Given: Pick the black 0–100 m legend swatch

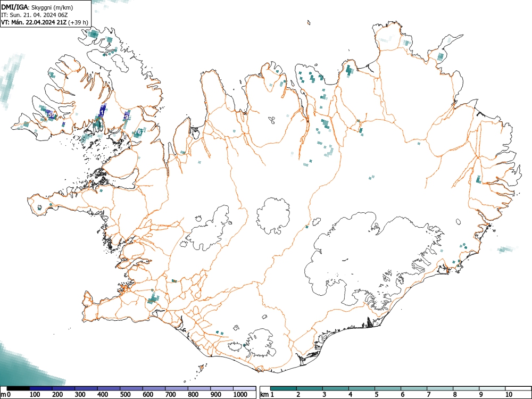Looking at the screenshot, I should pos(18,388).
